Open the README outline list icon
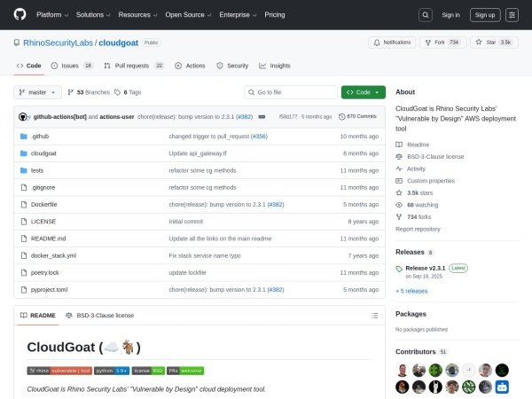This screenshot has height=399, width=532. point(374,316)
